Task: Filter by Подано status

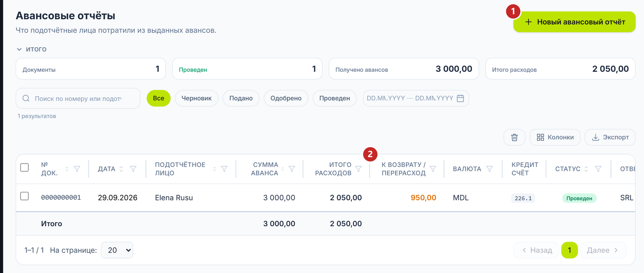Action: coord(241,98)
